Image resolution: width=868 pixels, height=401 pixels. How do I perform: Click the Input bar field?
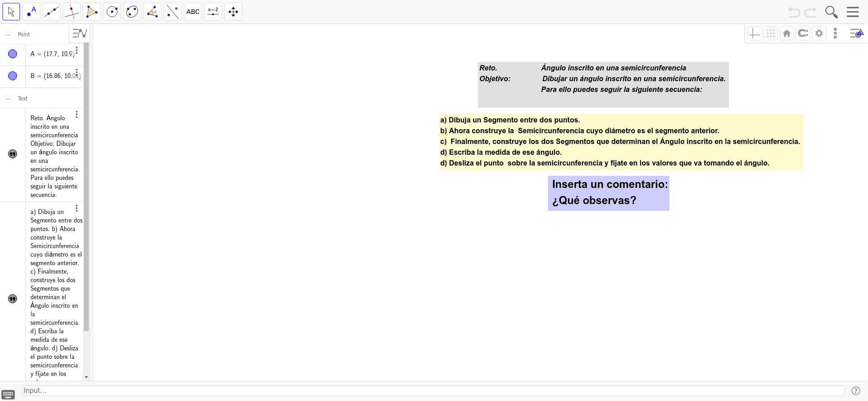433,391
